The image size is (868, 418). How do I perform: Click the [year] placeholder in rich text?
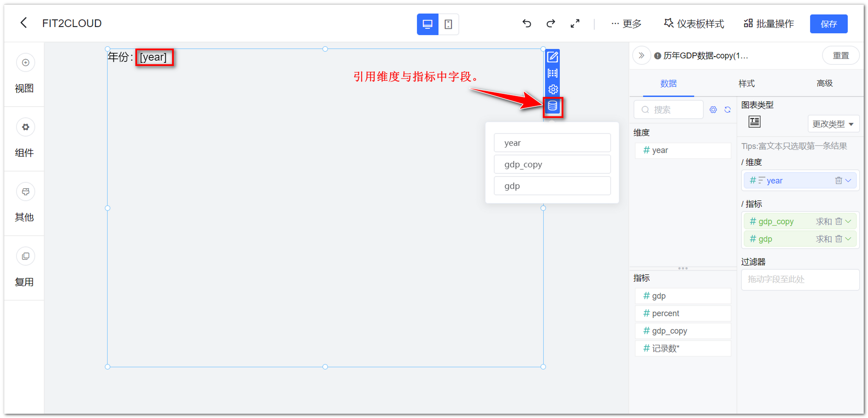pos(153,57)
